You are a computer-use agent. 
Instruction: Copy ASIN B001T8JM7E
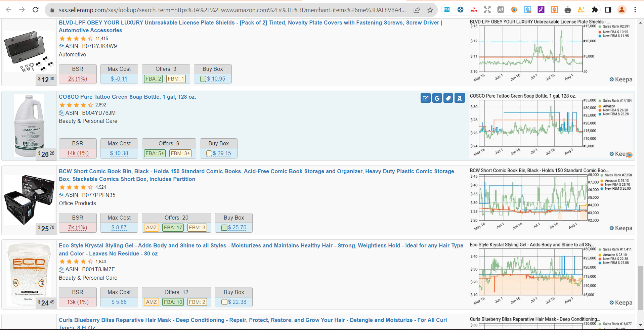61,270
